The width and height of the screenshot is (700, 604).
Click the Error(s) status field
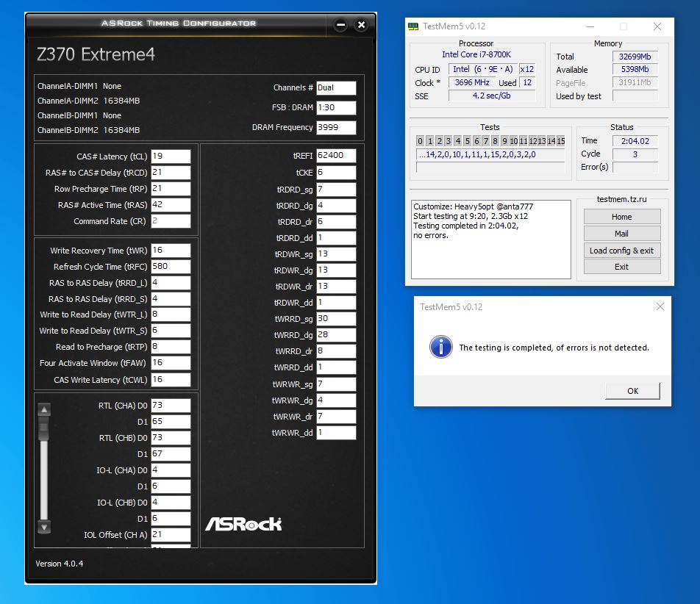(x=635, y=168)
